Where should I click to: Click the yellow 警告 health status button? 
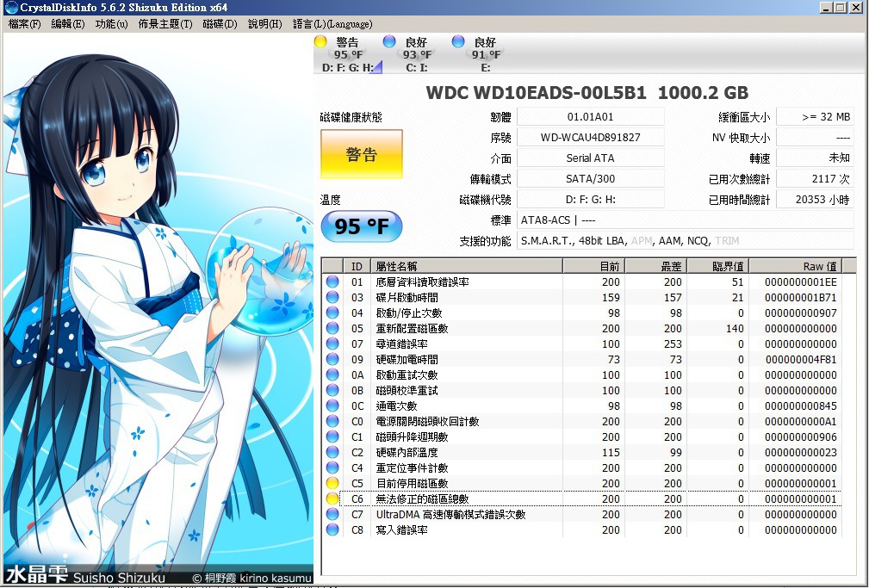pos(362,154)
